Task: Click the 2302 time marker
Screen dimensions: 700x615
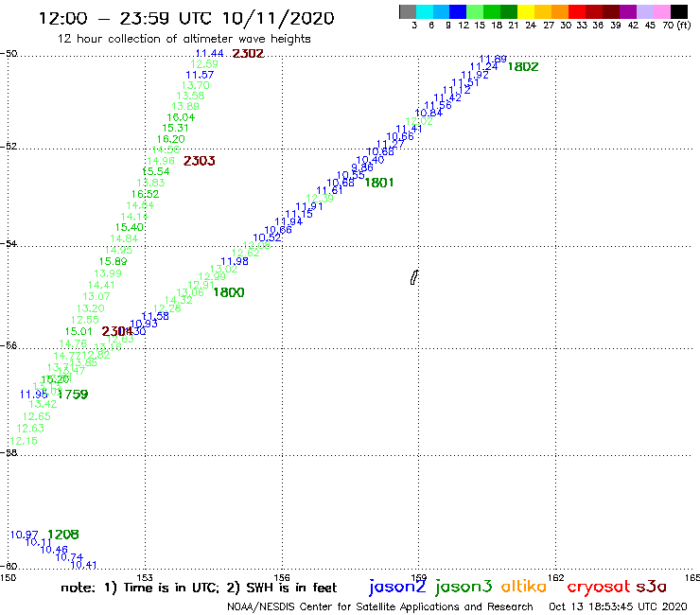Action: (248, 54)
